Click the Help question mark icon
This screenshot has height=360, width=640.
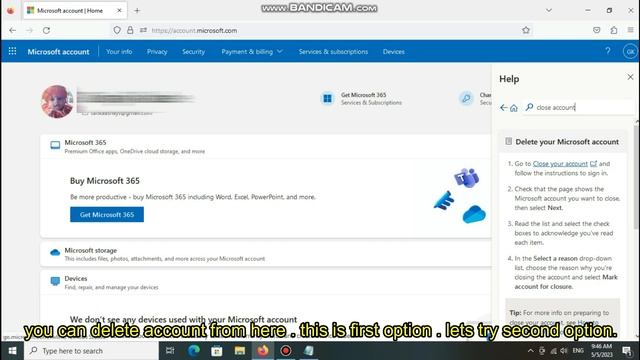click(608, 51)
